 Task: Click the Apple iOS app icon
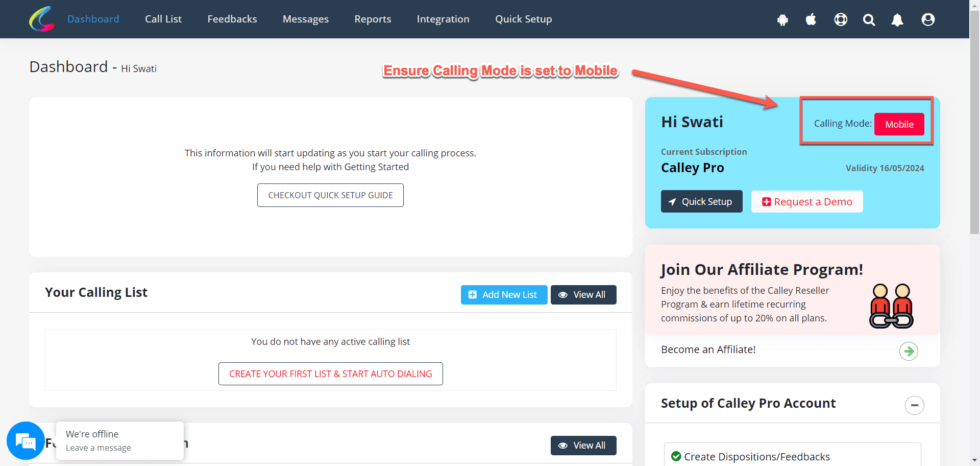(x=811, y=19)
